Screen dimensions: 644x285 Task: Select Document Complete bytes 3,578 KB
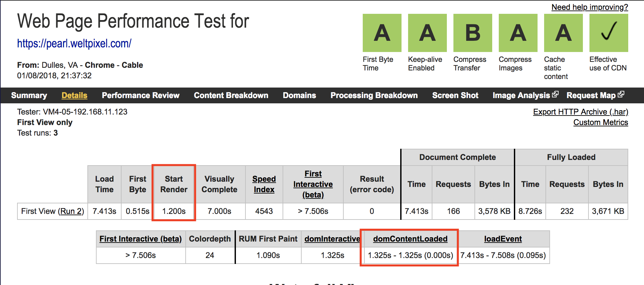(494, 211)
